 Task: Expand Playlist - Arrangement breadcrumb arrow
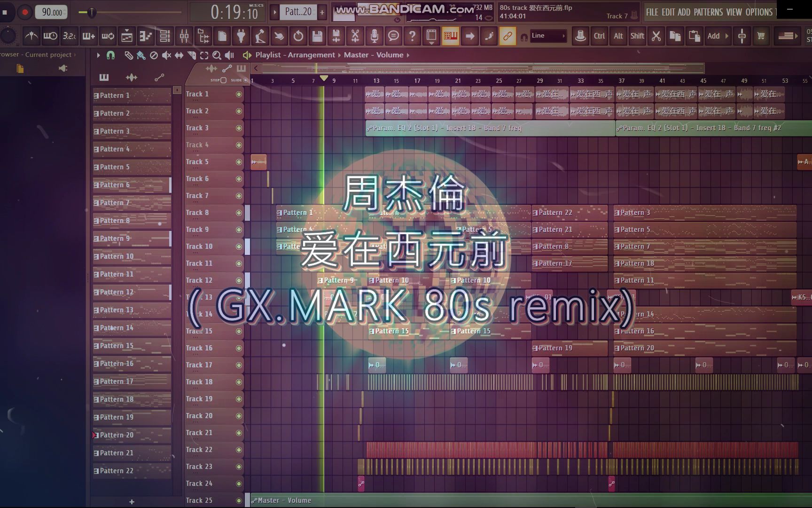click(339, 55)
